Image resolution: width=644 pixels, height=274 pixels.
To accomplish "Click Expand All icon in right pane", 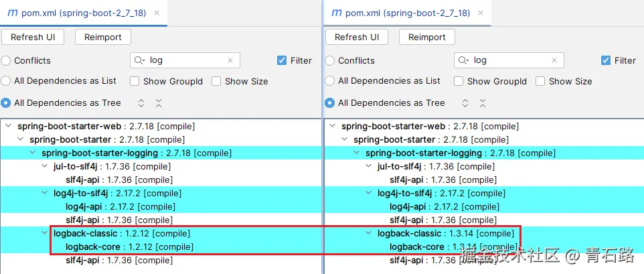I will (x=465, y=102).
